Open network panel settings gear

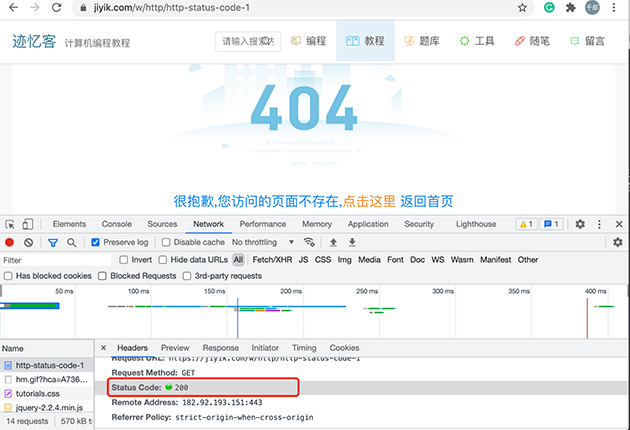click(618, 242)
